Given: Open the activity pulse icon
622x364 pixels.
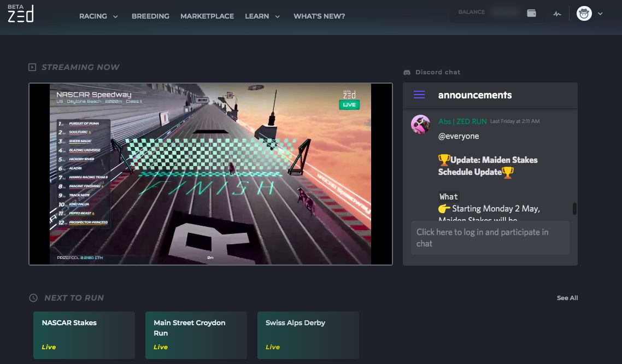Looking at the screenshot, I should (x=558, y=14).
